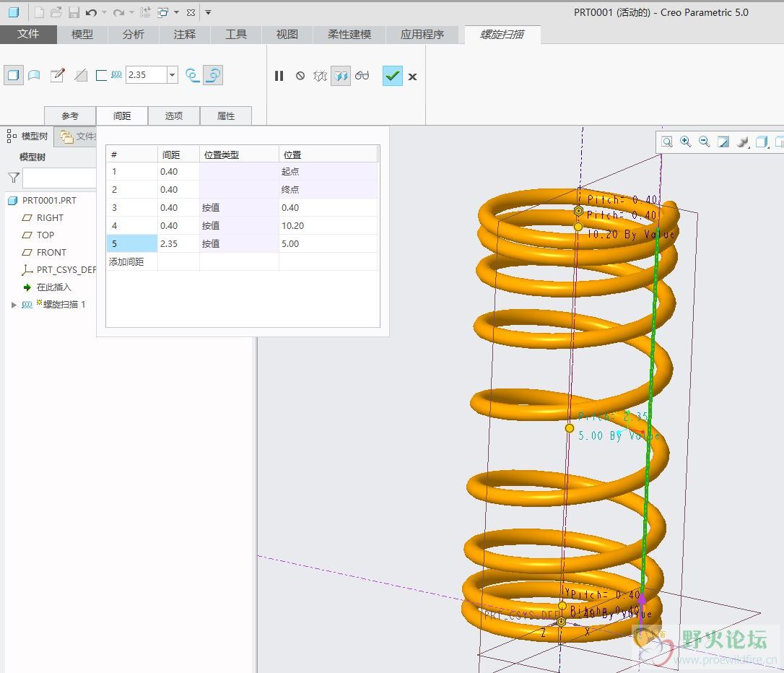
Task: Select the right-handed rule helix icon
Action: [x=213, y=76]
